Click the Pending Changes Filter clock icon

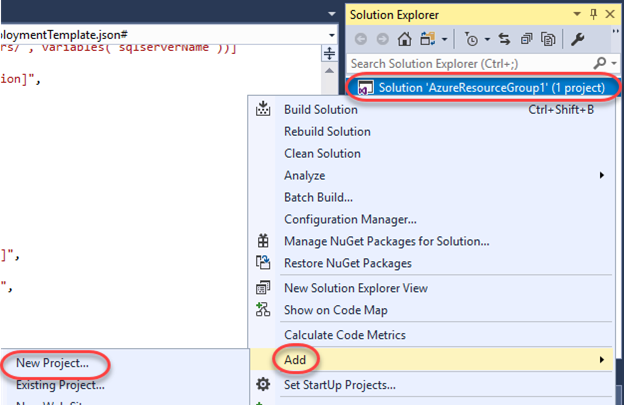(x=472, y=39)
